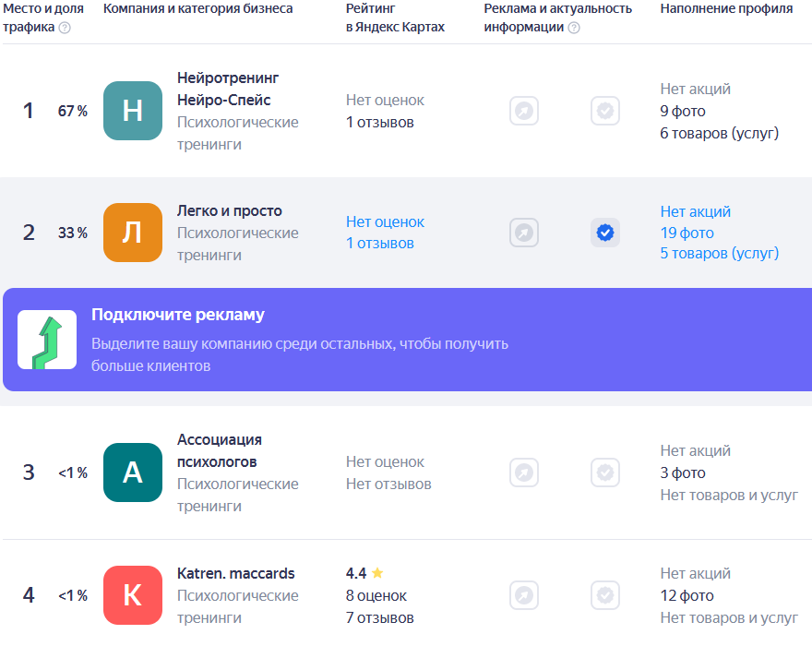Image resolution: width=812 pixels, height=646 pixels.
Task: Click the 4.4 star rating of Katren. maccards
Action: tap(364, 573)
